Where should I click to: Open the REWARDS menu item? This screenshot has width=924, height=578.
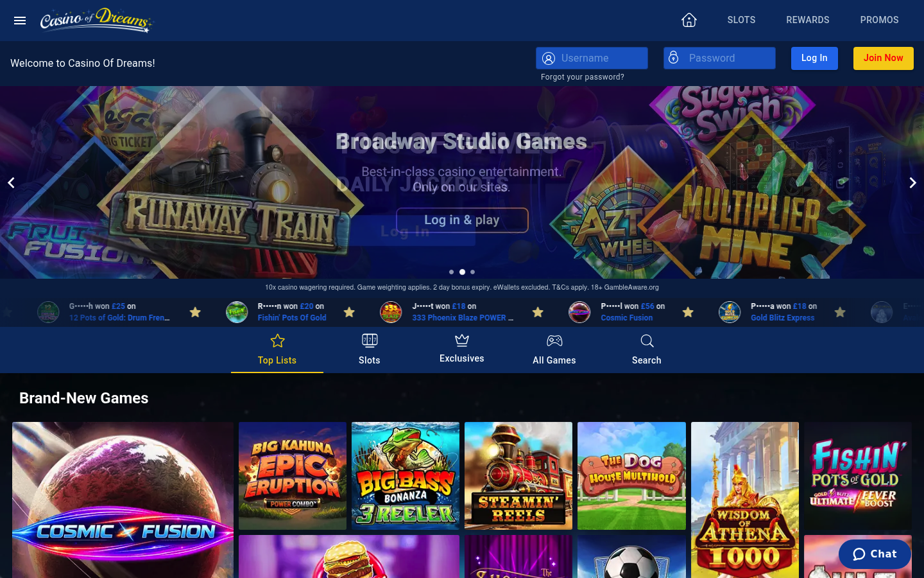click(x=808, y=20)
